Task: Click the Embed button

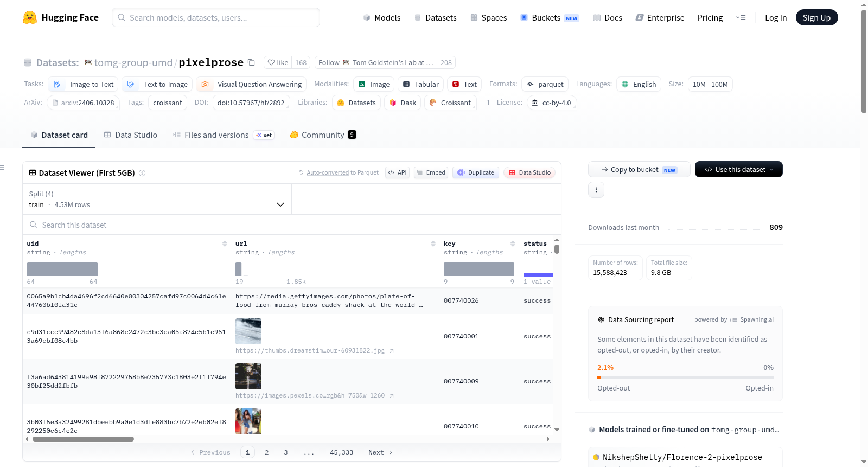Action: pyautogui.click(x=431, y=172)
